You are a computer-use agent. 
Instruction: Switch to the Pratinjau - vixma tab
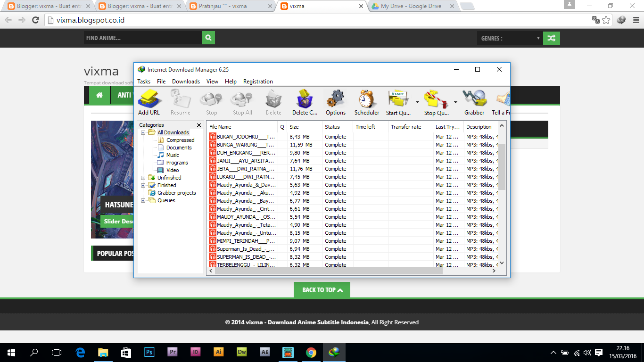point(229,6)
